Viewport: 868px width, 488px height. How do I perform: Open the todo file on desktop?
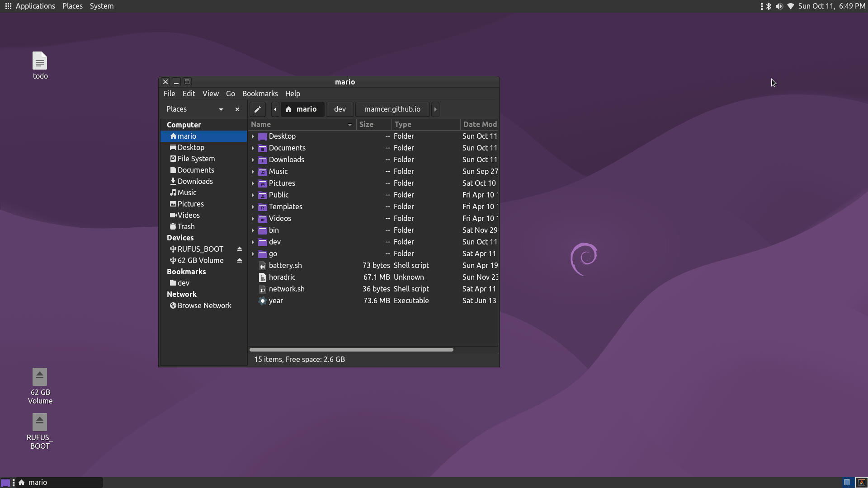tap(40, 66)
